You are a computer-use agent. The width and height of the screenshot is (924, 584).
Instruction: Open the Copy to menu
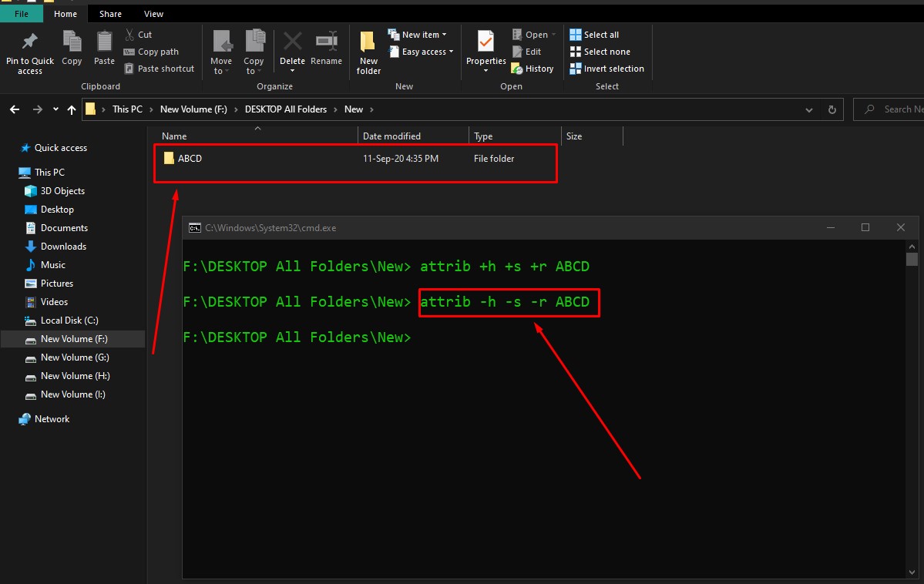[x=254, y=53]
